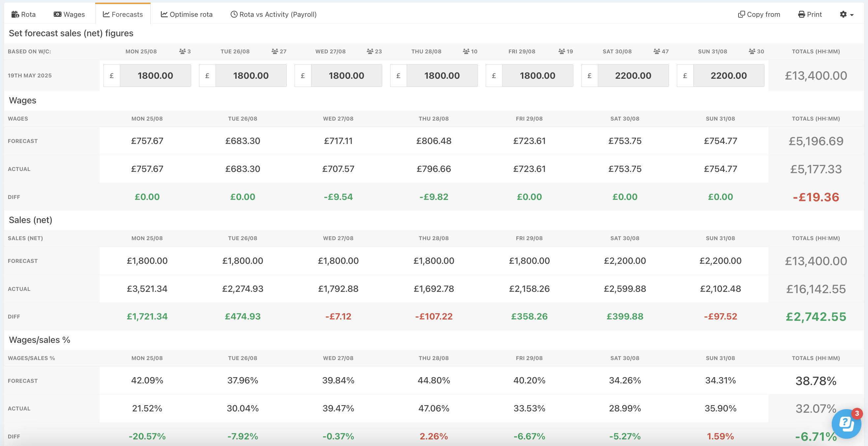Click the calendar icon on Rota tab
This screenshot has height=446, width=868.
point(15,14)
